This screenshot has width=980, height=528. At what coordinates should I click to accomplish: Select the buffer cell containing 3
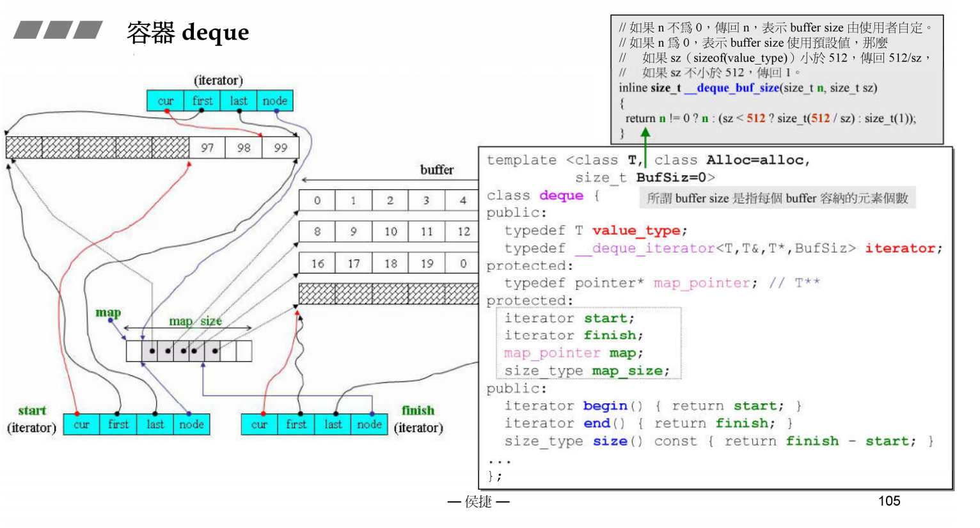(427, 200)
